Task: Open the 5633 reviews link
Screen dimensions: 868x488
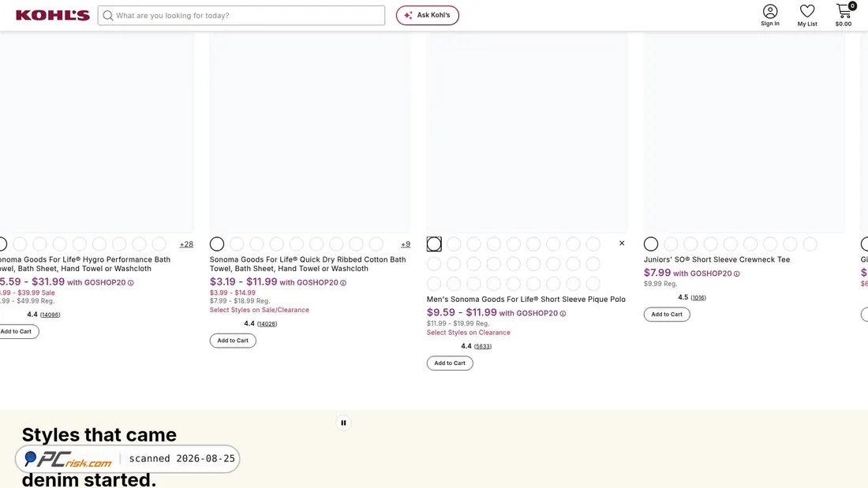Action: pos(483,346)
